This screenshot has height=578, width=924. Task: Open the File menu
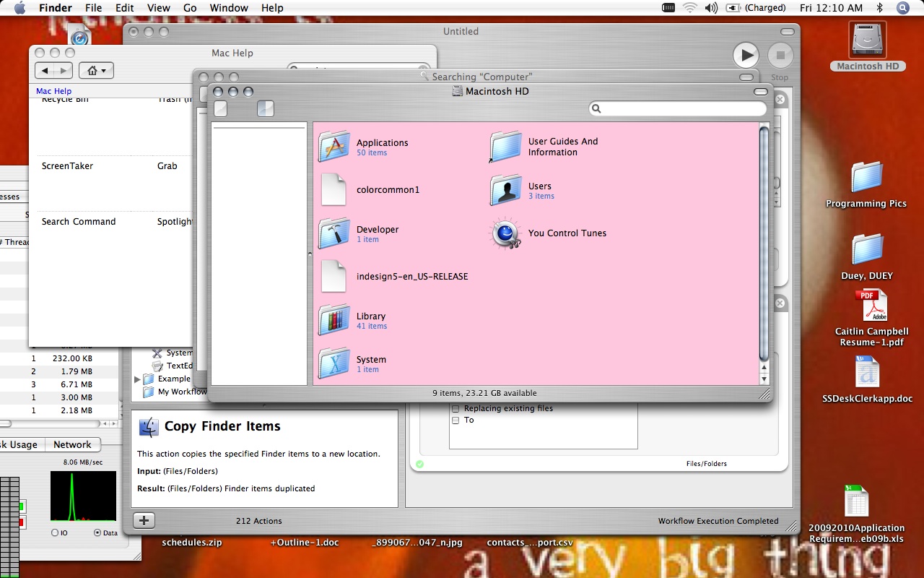pyautogui.click(x=93, y=8)
